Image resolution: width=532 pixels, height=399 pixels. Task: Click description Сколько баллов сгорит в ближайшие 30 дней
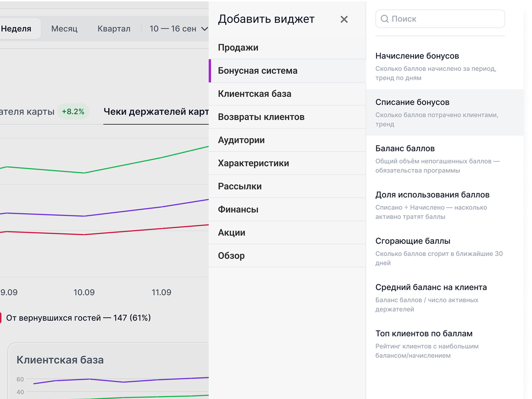[x=439, y=258]
